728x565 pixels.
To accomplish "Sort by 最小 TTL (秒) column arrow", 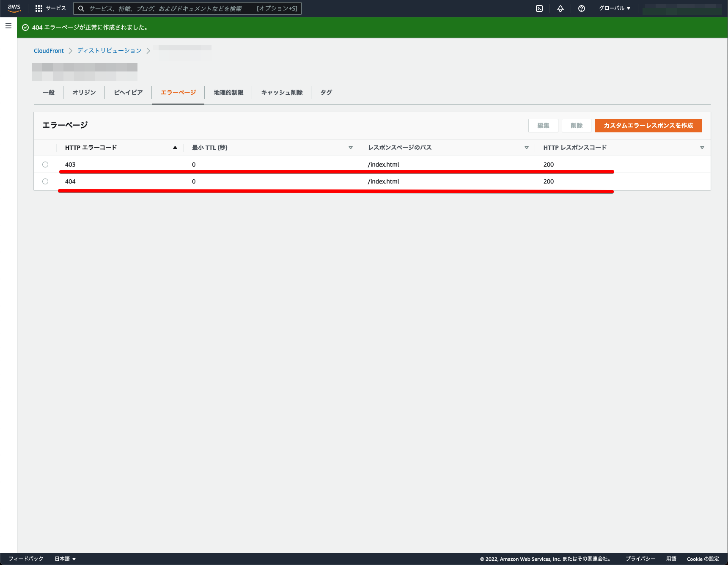I will (351, 148).
